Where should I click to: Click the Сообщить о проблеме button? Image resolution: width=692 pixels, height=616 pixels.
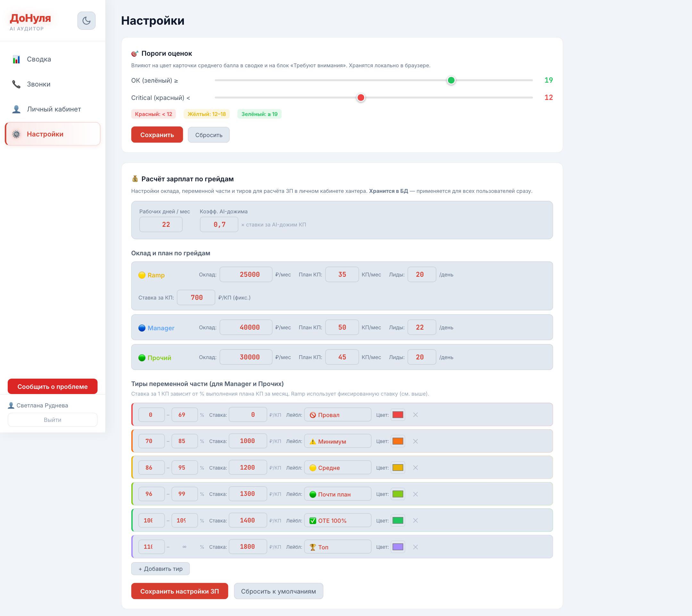[x=53, y=387]
